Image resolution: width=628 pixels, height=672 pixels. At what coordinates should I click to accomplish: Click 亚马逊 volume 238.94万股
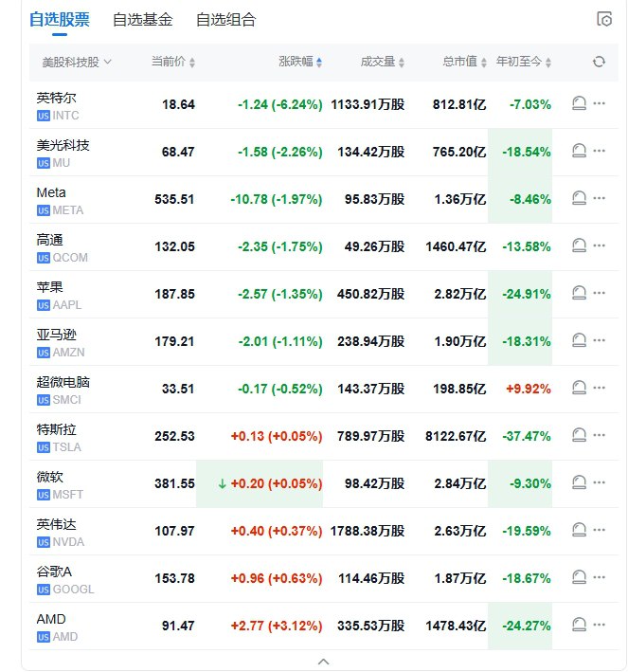(371, 341)
